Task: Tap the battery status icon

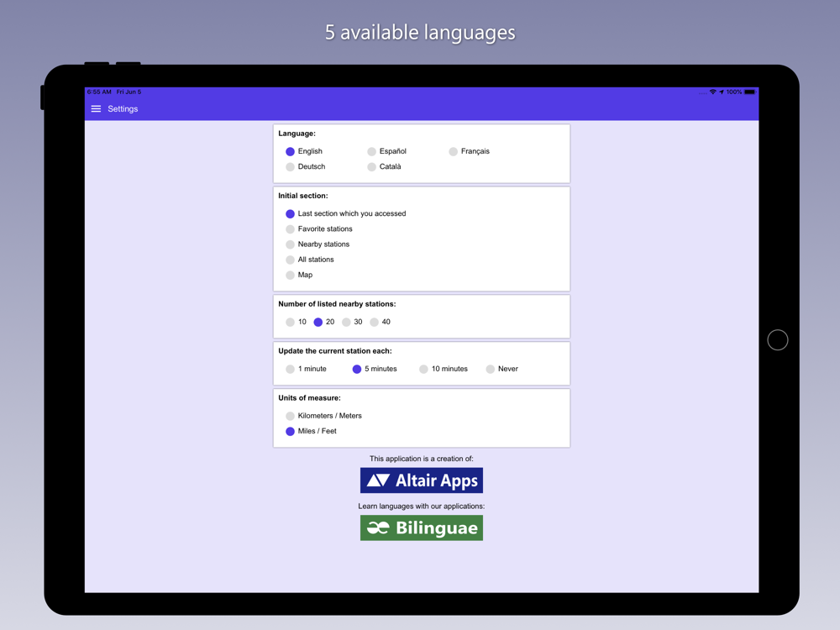Action: pyautogui.click(x=750, y=92)
